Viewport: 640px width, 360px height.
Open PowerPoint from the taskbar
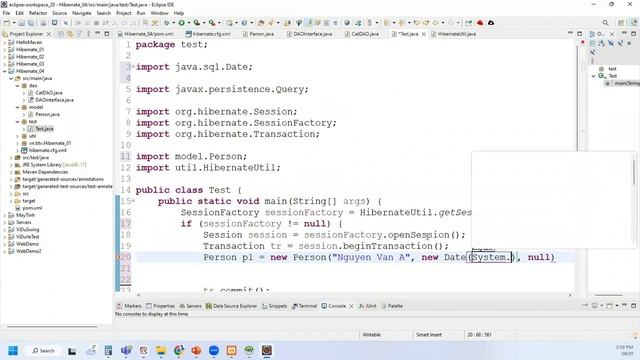pos(196,351)
